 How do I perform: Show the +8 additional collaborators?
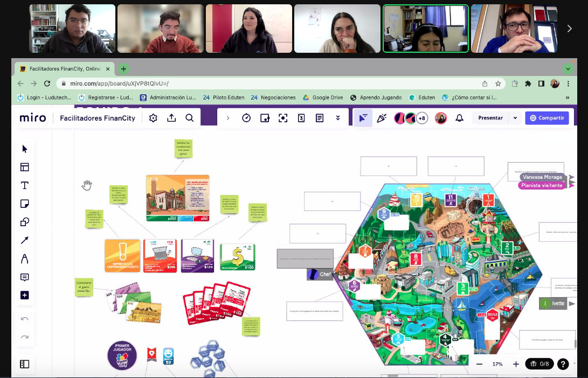pyautogui.click(x=422, y=118)
